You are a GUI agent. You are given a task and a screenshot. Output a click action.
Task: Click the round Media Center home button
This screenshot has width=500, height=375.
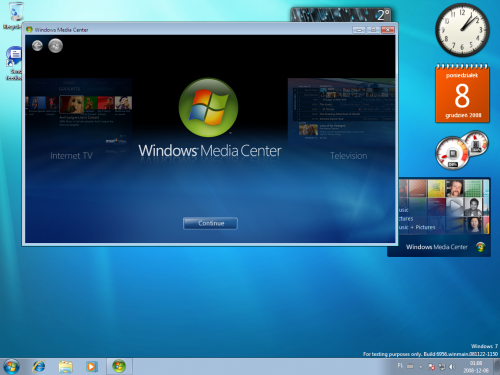(x=55, y=46)
